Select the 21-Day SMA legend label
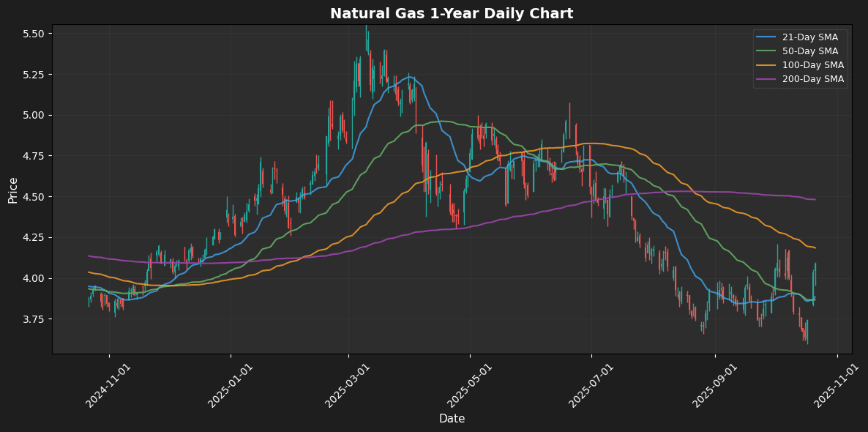This screenshot has height=432, width=868. pyautogui.click(x=812, y=38)
